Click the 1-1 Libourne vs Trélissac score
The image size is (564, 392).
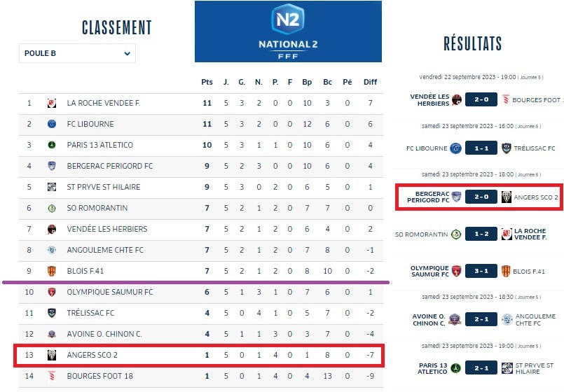point(481,148)
